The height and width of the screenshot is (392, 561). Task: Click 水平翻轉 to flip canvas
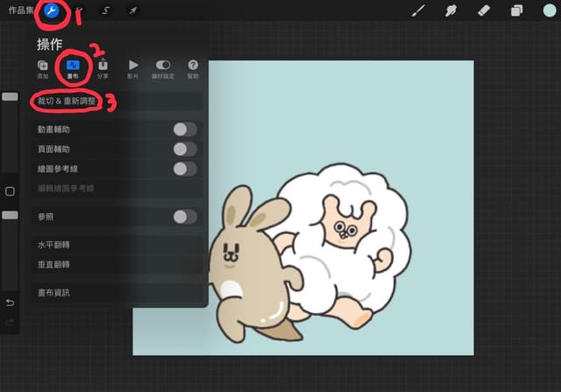pos(54,245)
